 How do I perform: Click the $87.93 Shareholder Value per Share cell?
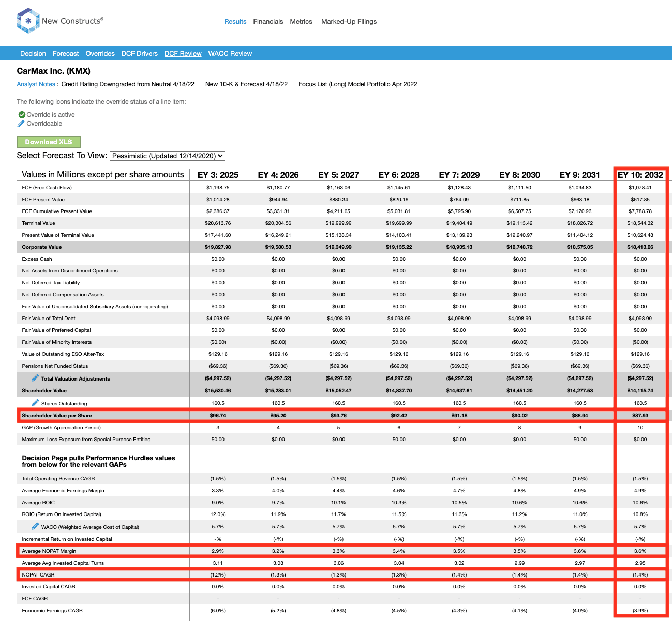click(640, 416)
